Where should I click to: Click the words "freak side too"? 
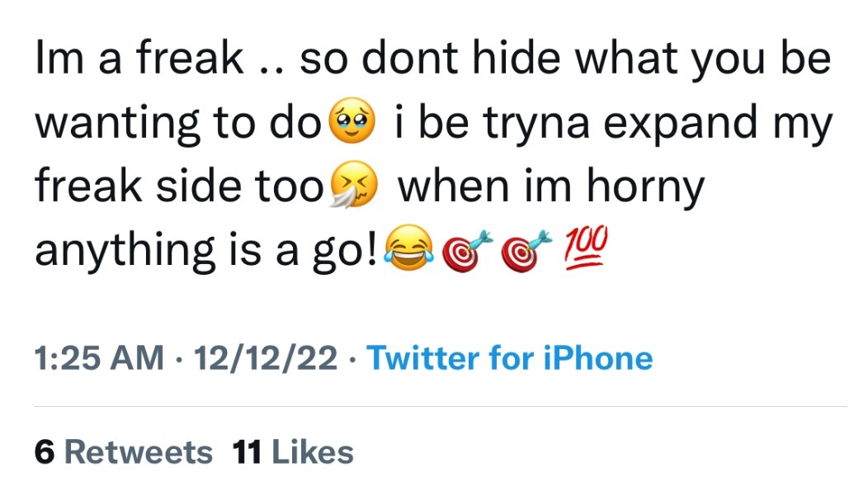pyautogui.click(x=178, y=186)
